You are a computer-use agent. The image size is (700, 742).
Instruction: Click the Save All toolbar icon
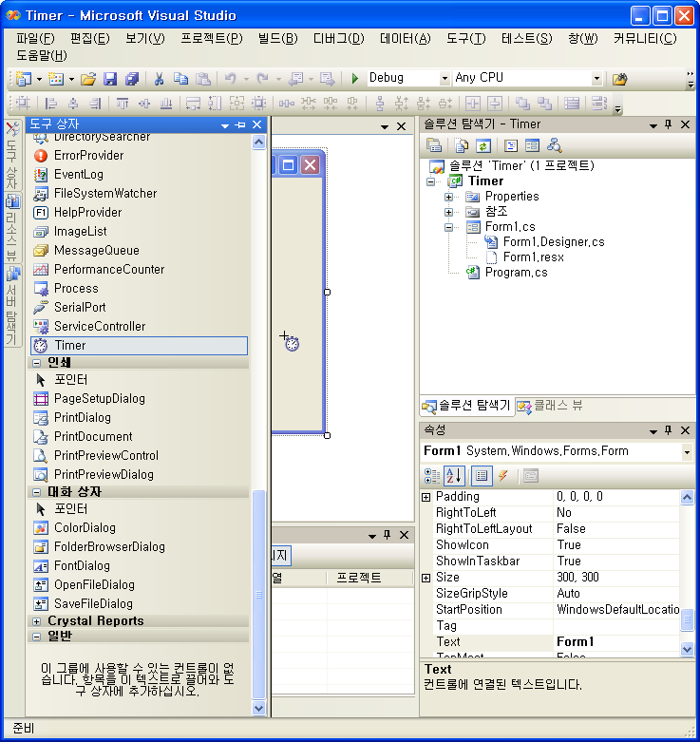[x=131, y=78]
